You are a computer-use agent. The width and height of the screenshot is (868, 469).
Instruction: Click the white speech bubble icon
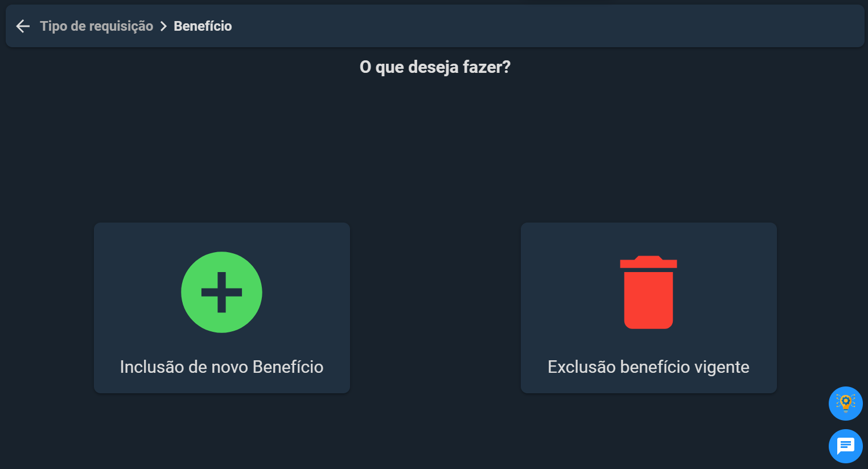pyautogui.click(x=846, y=446)
